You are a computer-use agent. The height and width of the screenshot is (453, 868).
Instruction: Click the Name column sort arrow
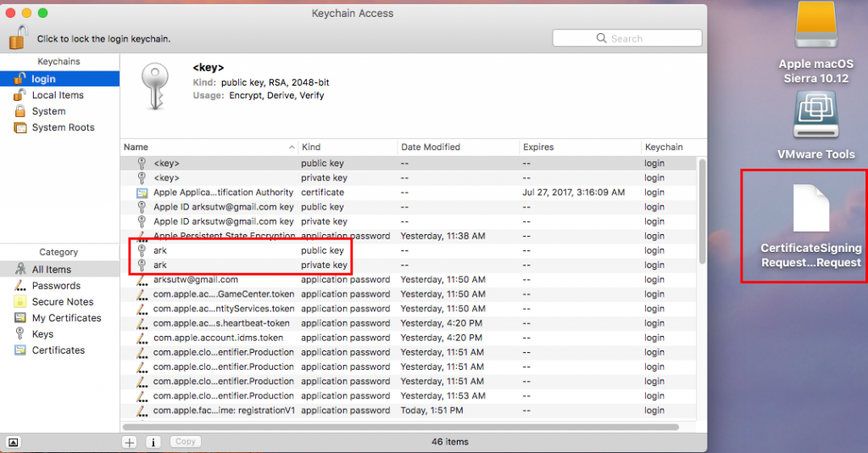(x=292, y=148)
